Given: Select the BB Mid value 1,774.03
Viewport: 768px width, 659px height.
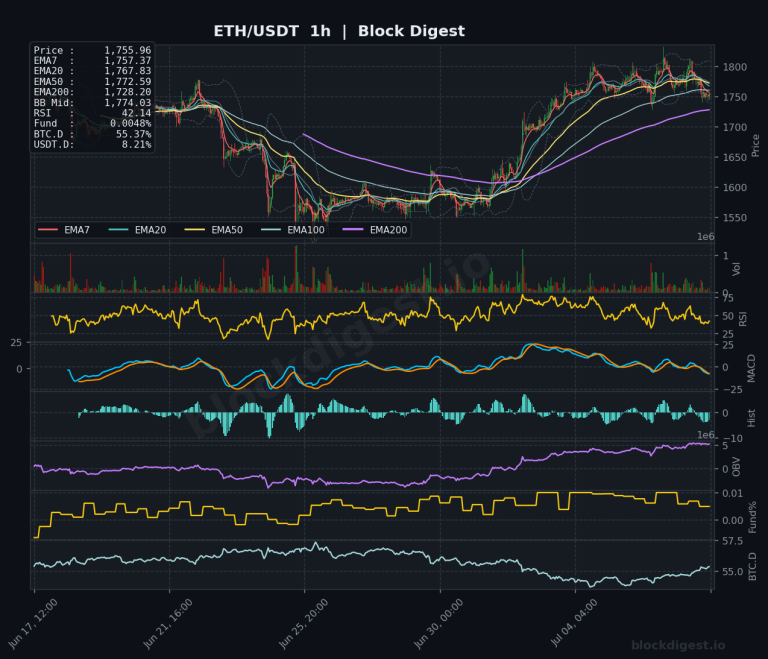Looking at the screenshot, I should pos(127,103).
